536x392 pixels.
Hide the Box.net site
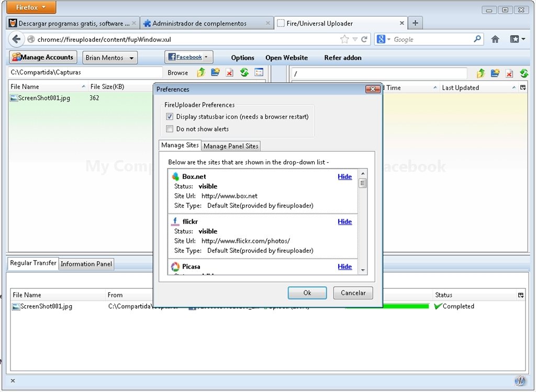pyautogui.click(x=344, y=176)
